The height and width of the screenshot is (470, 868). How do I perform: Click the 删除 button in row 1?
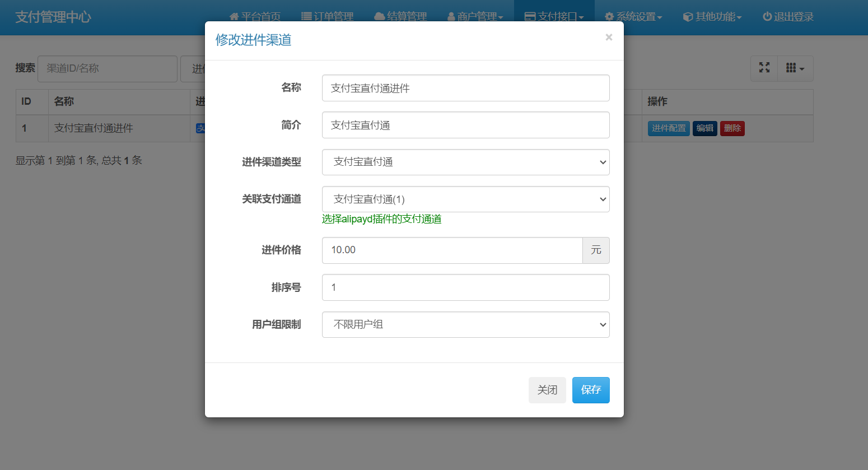(732, 128)
